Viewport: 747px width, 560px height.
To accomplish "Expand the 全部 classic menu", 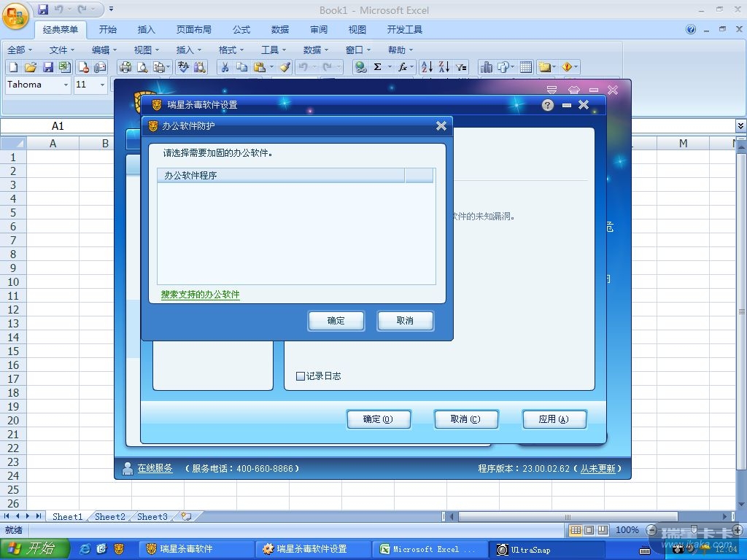I will [20, 50].
